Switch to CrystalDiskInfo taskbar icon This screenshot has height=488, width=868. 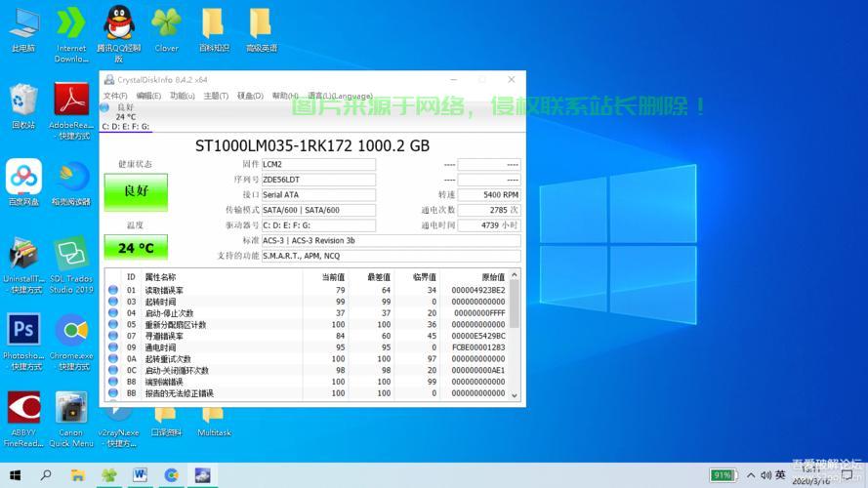pyautogui.click(x=202, y=475)
